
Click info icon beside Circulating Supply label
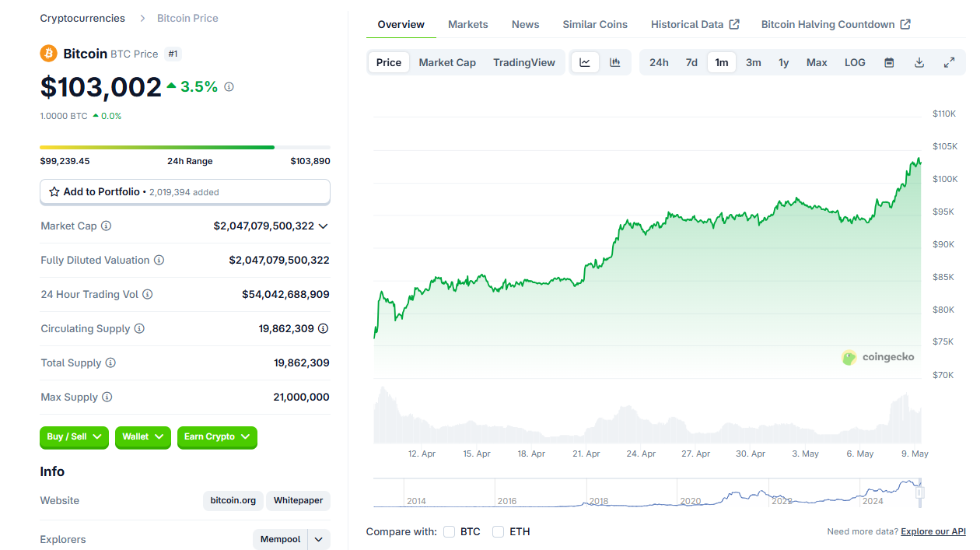(139, 328)
